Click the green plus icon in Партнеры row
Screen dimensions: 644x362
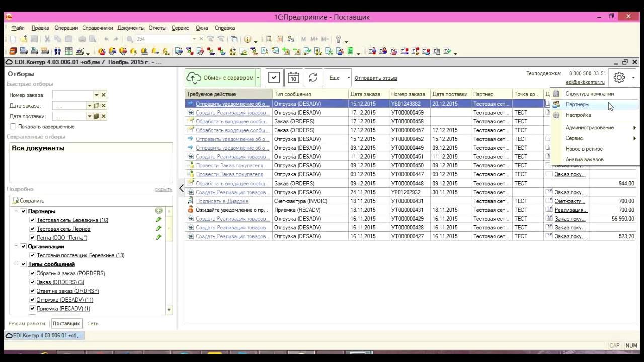pyautogui.click(x=158, y=211)
